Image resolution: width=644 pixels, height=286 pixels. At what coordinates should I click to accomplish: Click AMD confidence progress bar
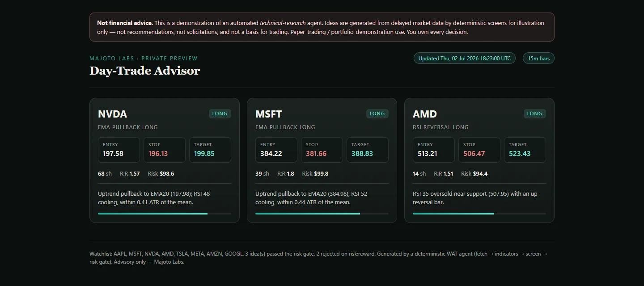(479, 214)
